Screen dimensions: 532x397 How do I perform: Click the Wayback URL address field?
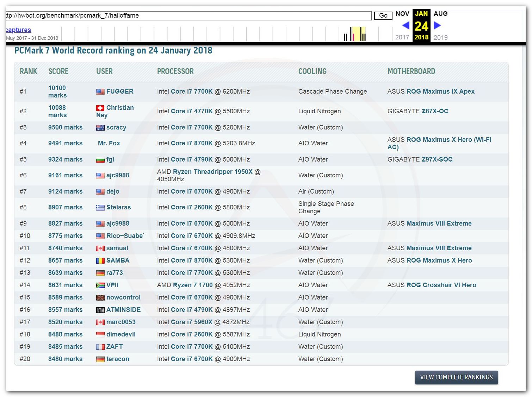tap(188, 15)
